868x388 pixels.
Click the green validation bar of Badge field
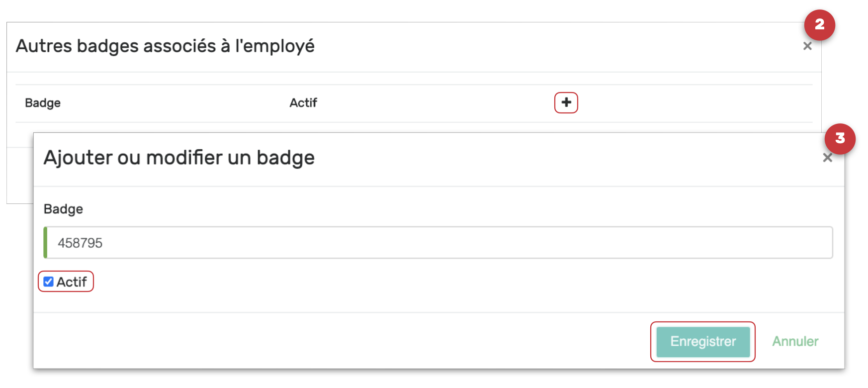click(x=45, y=243)
